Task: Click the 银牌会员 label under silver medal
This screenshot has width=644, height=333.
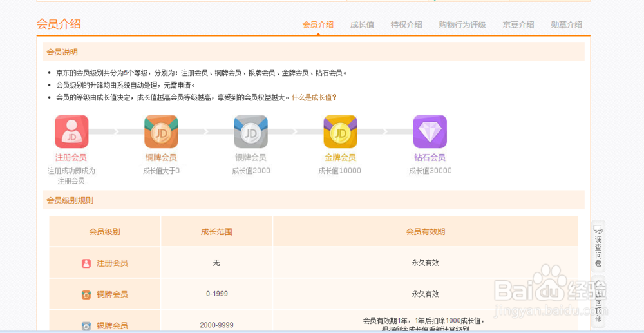Action: (x=251, y=158)
